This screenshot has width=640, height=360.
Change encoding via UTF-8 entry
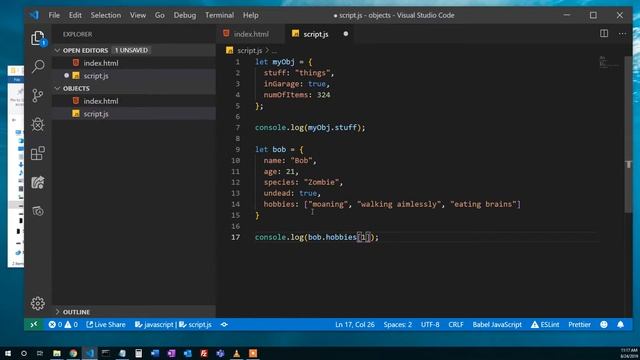click(x=430, y=324)
